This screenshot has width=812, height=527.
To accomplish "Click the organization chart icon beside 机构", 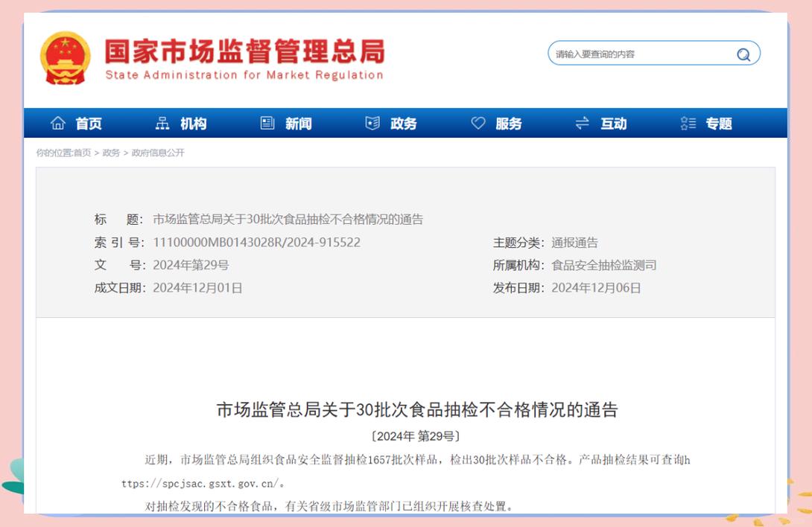I will click(x=162, y=124).
